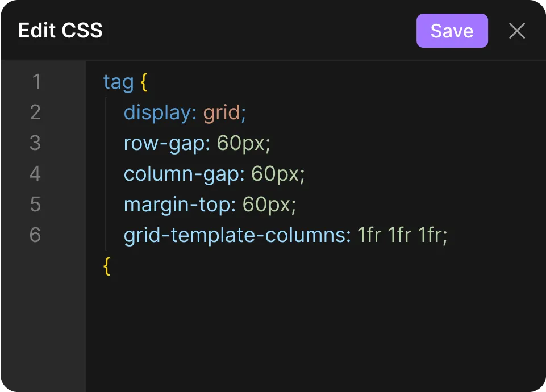Click line number 2 in gutter
This screenshot has width=546, height=392.
(x=35, y=112)
